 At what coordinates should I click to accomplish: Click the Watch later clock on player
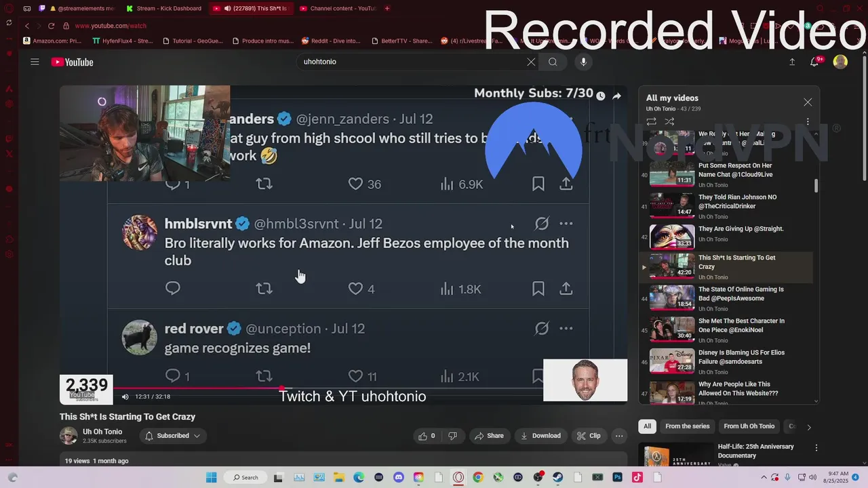click(600, 96)
